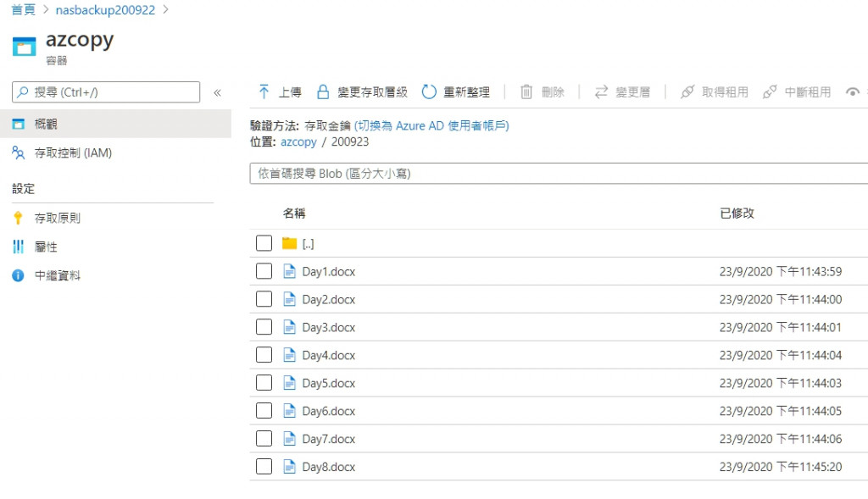
Task: Focus the sidebar search (Ctrl+/) field
Action: coord(106,91)
